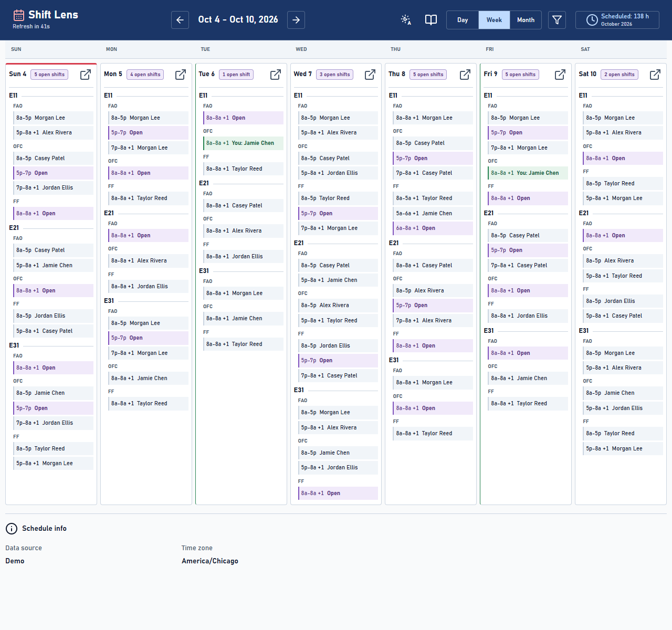Viewport: 672px width, 630px height.
Task: Click the Scheduled: 138 h summary button
Action: [617, 20]
